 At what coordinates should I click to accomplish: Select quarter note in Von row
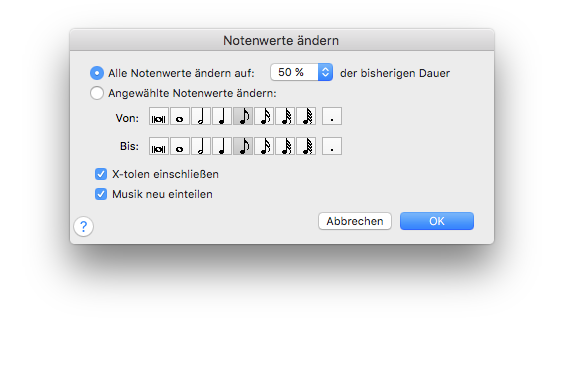(222, 116)
